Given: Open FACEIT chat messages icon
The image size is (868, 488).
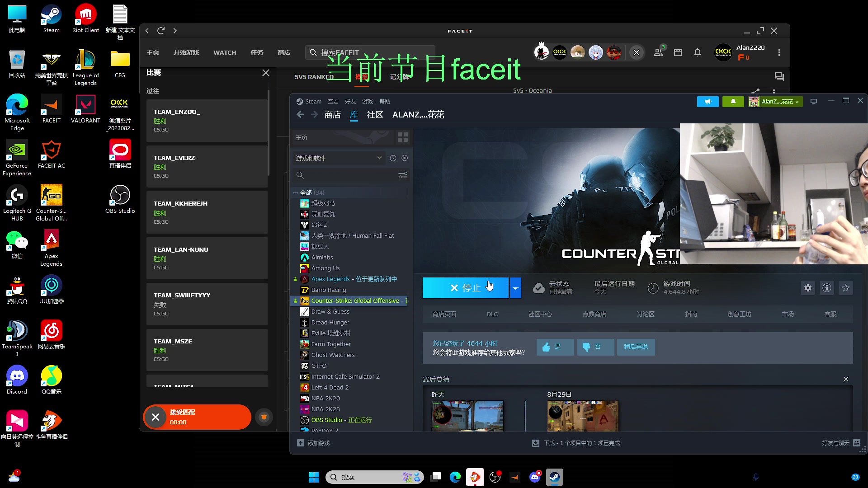Looking at the screenshot, I should click(x=779, y=76).
